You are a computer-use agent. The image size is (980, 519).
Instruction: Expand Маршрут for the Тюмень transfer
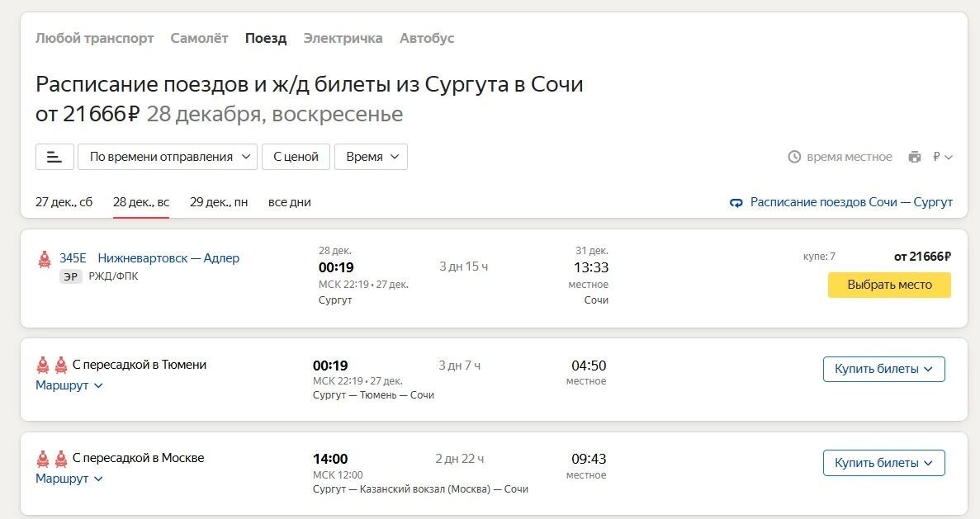tap(69, 385)
